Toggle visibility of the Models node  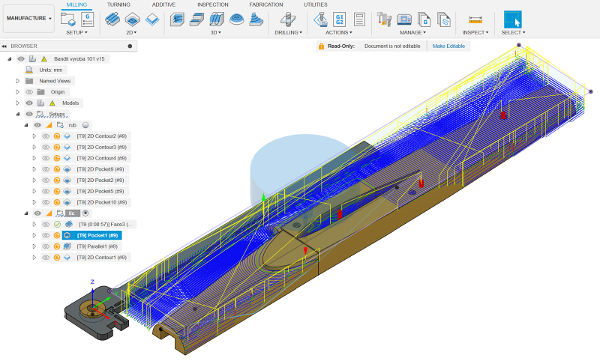coord(29,103)
